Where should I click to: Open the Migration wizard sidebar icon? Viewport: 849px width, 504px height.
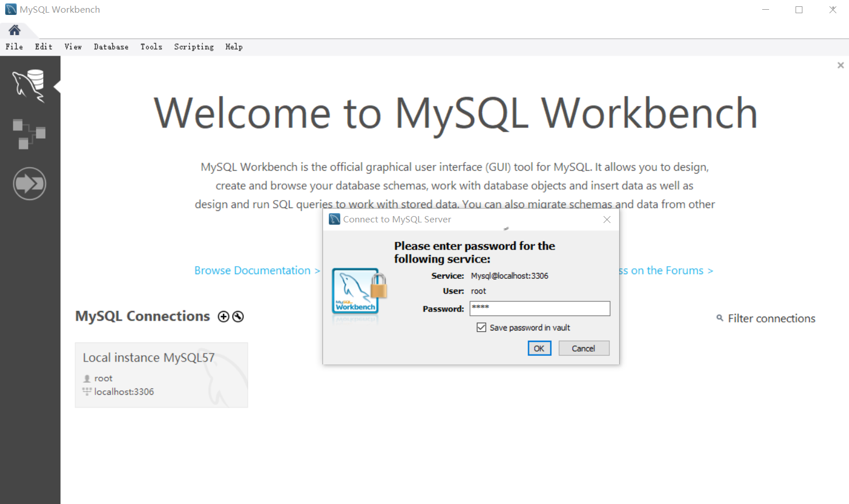click(x=29, y=184)
